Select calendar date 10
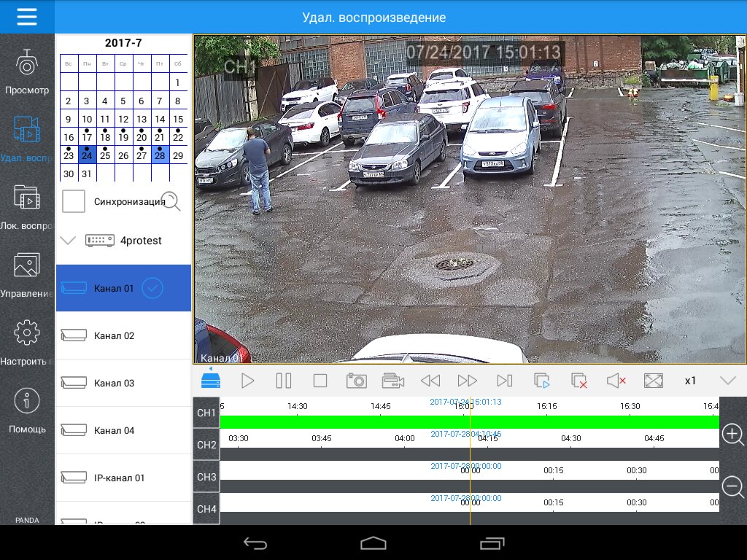The height and width of the screenshot is (560, 747). point(87,119)
